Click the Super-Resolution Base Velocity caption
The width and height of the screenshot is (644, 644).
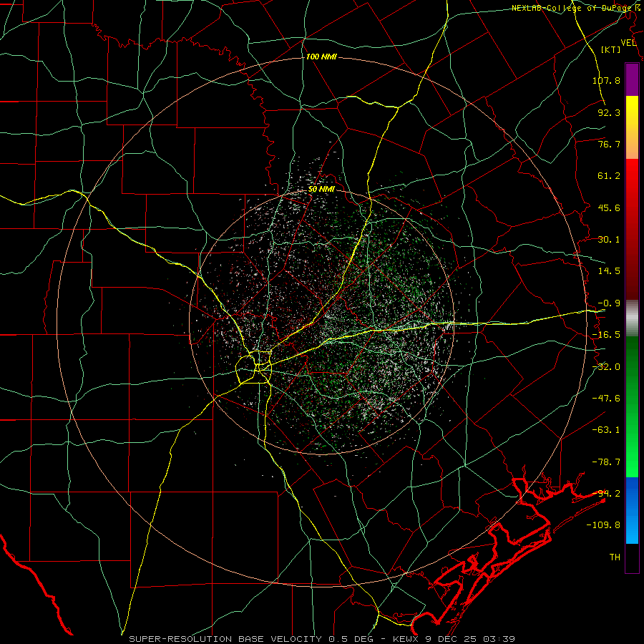(322, 639)
